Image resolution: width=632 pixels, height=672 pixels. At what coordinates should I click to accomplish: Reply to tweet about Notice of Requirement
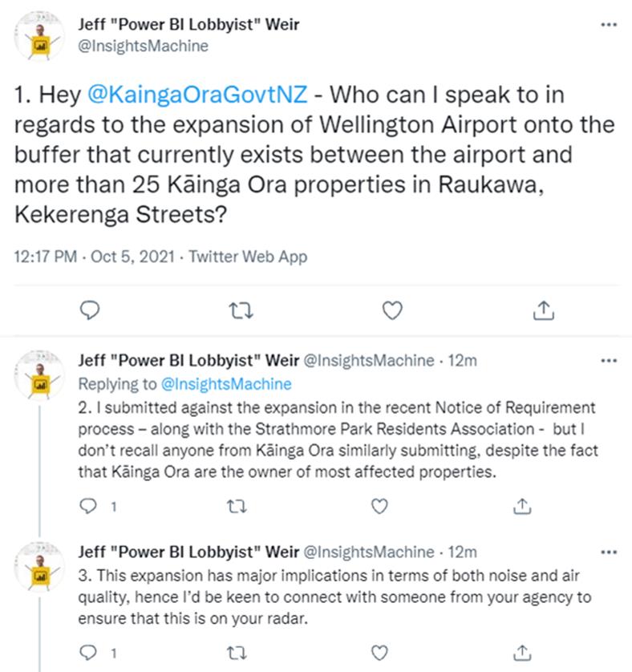click(90, 506)
